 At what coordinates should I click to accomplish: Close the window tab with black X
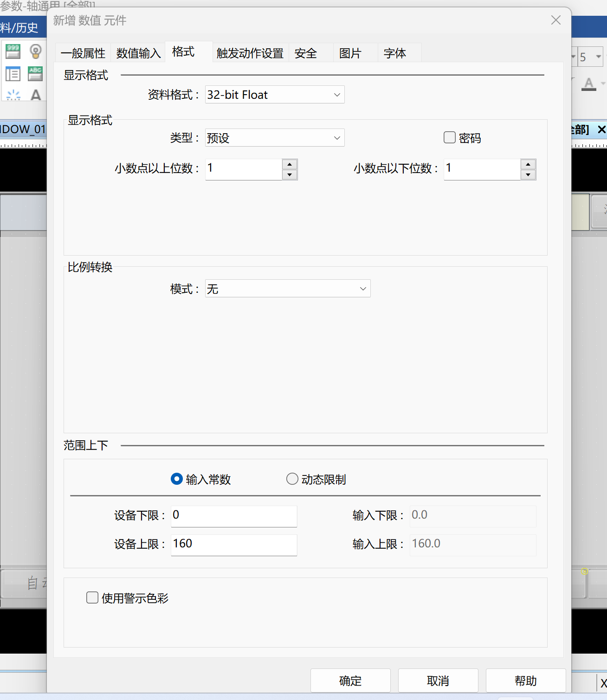pos(601,129)
